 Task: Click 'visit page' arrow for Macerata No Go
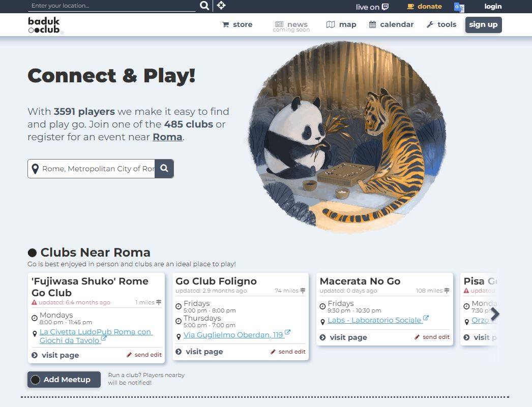point(321,337)
